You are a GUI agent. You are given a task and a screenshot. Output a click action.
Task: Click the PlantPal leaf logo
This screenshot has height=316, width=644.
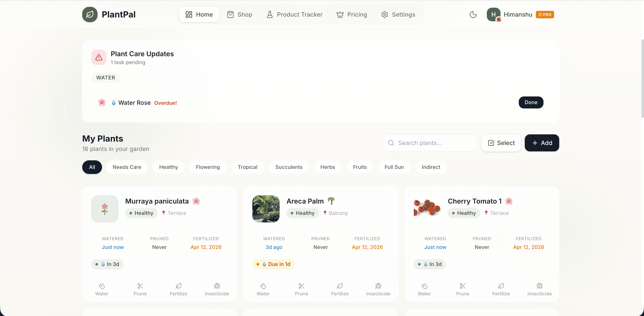pos(90,14)
